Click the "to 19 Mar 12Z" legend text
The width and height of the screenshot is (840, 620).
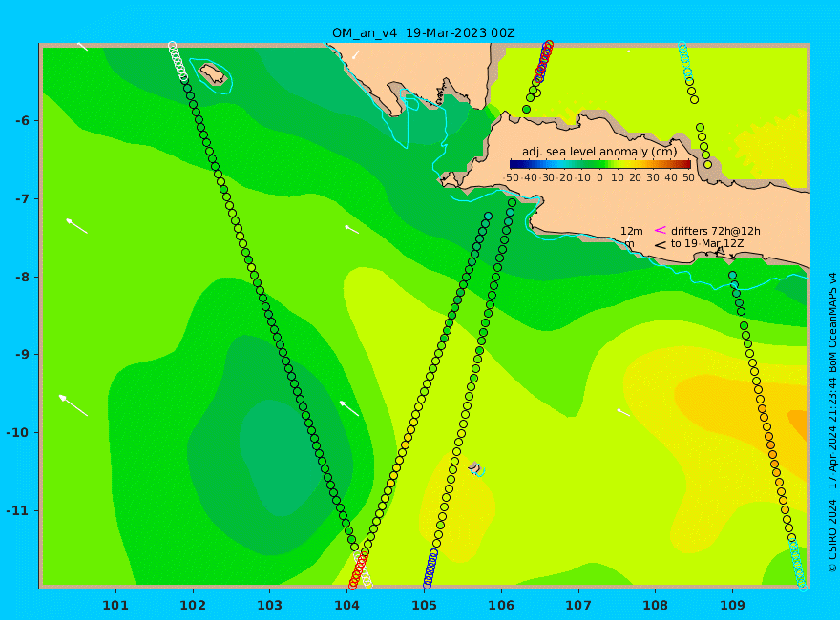(x=707, y=243)
